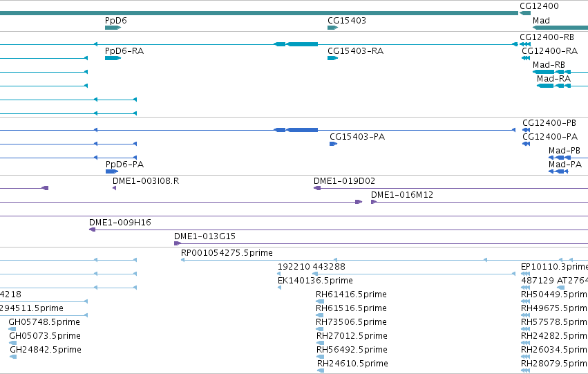588x374 pixels.
Task: Select GH05073.5prime EST
Action: 12,342
